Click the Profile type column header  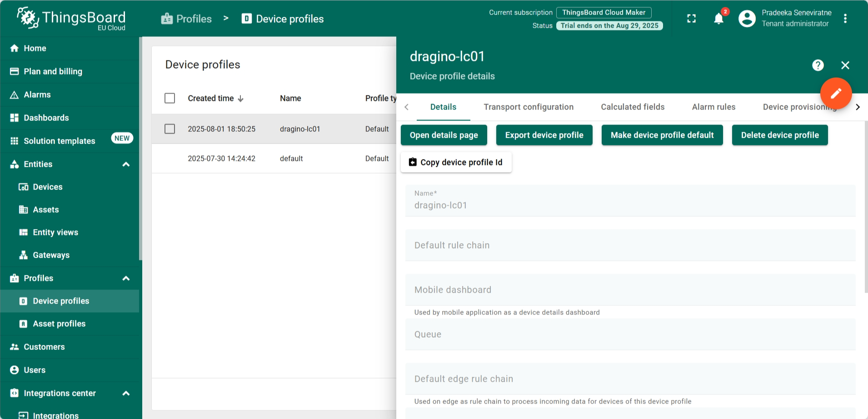coord(381,98)
